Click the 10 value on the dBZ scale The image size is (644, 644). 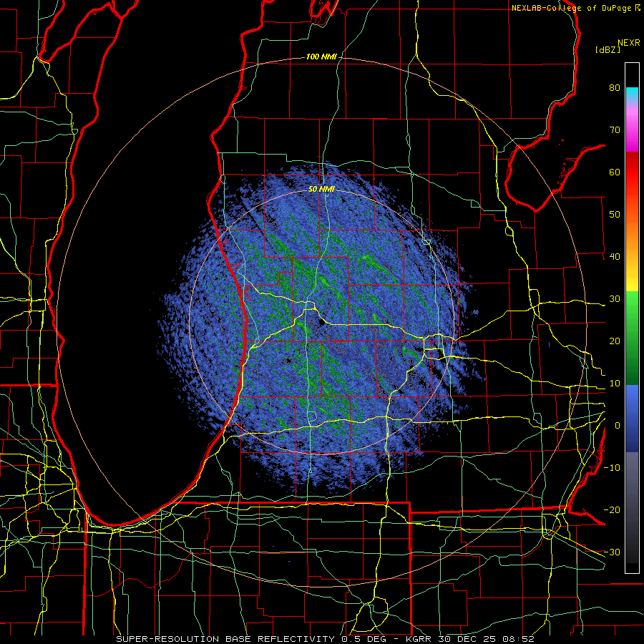615,384
